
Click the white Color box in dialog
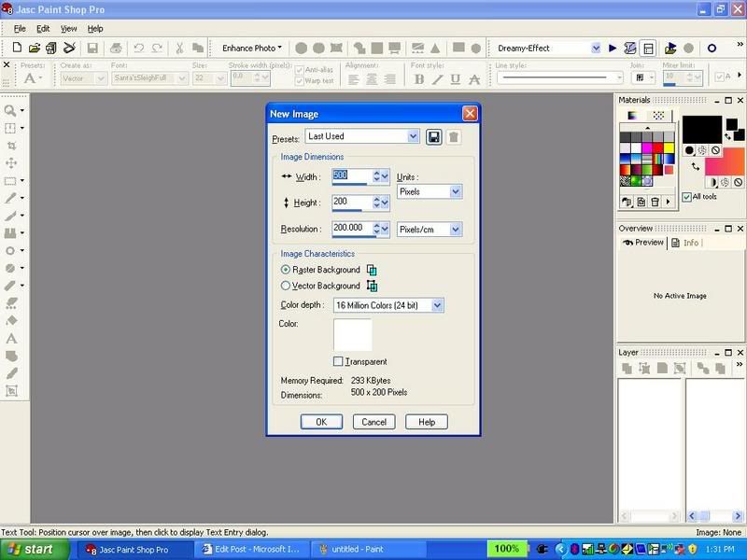coord(353,335)
